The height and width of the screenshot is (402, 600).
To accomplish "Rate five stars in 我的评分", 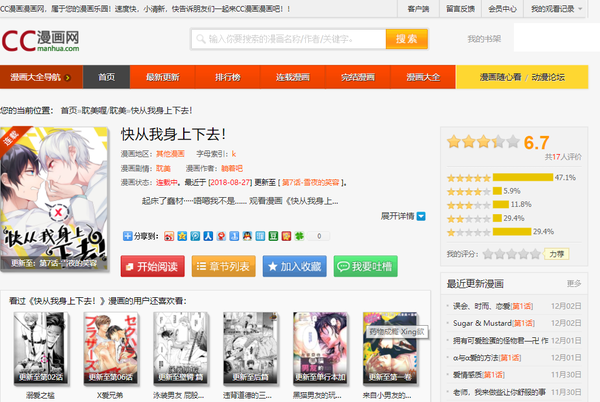I will 535,254.
